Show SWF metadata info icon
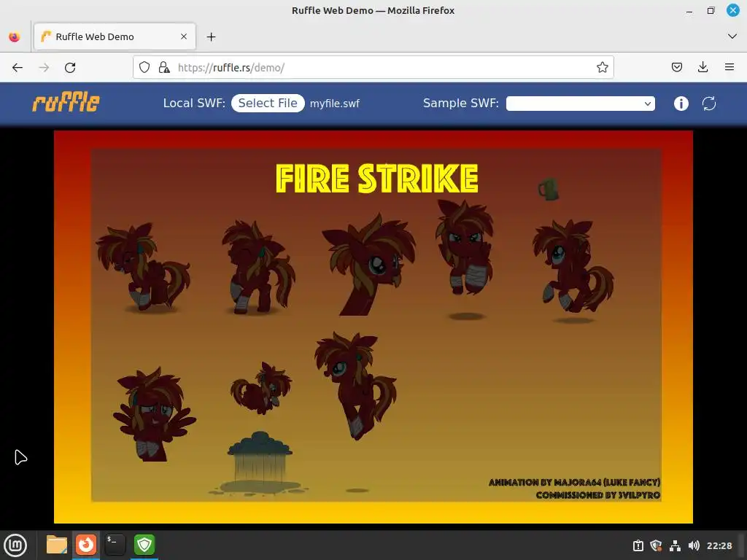The image size is (747, 560). 681,104
